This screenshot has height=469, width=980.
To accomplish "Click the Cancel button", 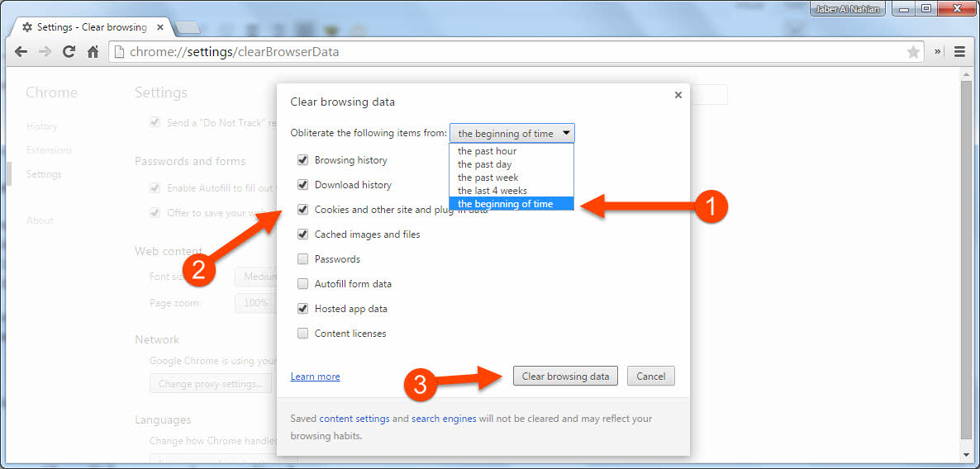I will pos(650,376).
